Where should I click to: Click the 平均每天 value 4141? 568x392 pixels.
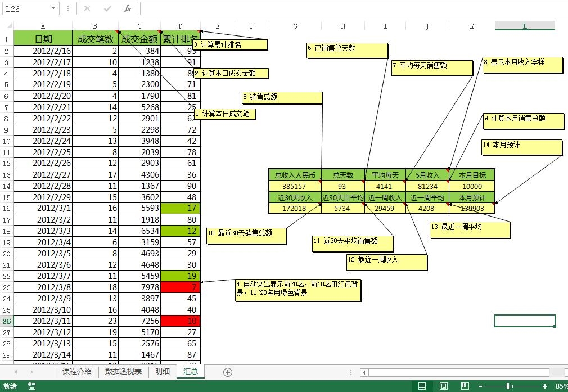coord(385,186)
